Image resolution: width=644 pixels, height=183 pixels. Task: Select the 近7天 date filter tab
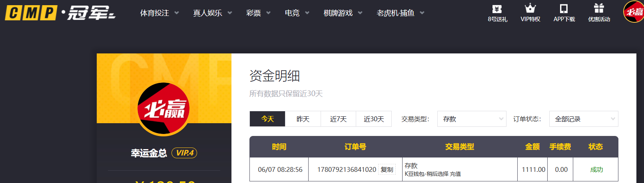[338, 119]
